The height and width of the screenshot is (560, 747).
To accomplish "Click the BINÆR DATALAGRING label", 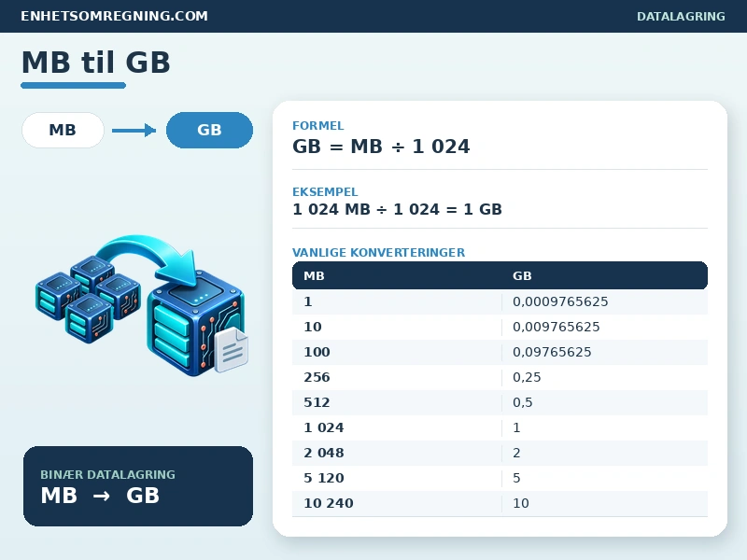I will 107,475.
